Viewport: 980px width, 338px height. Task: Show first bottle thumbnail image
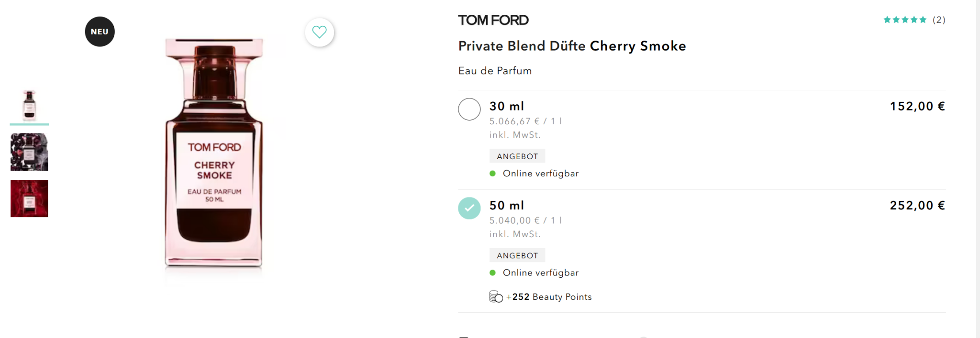tap(29, 105)
